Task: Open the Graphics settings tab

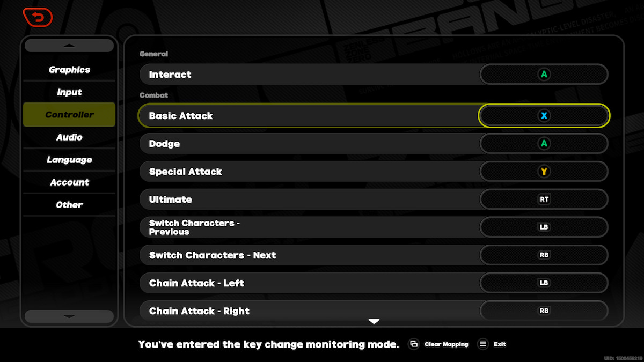Action: (69, 70)
